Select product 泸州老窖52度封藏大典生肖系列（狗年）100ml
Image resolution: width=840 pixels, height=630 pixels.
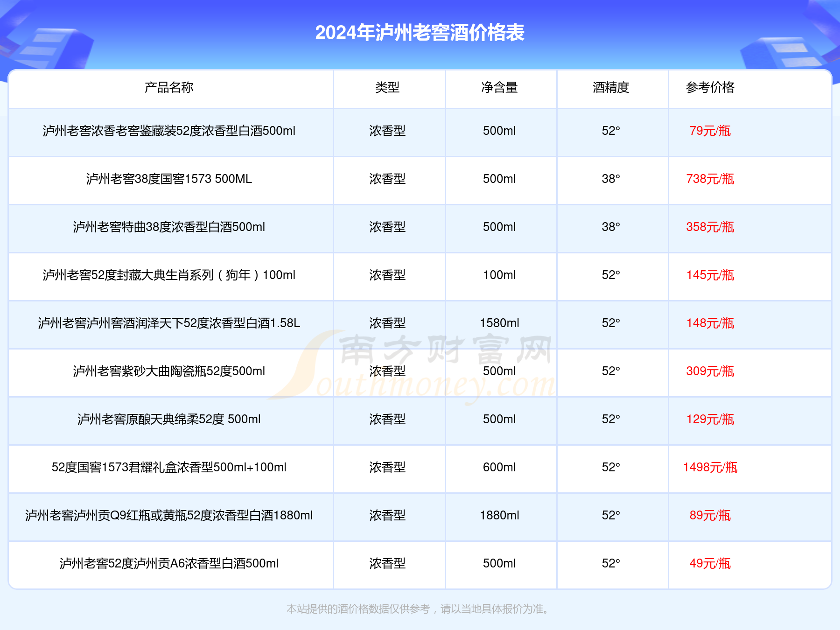[169, 275]
